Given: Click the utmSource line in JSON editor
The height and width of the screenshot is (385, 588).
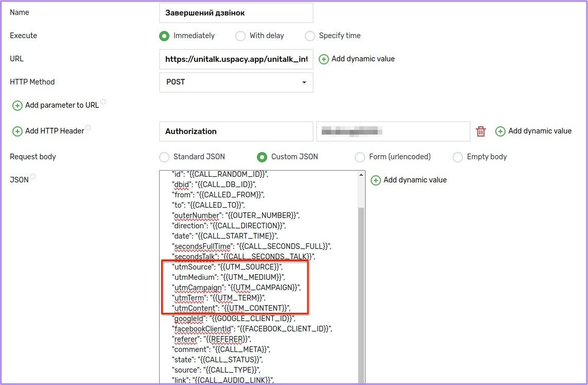Looking at the screenshot, I should [x=227, y=267].
